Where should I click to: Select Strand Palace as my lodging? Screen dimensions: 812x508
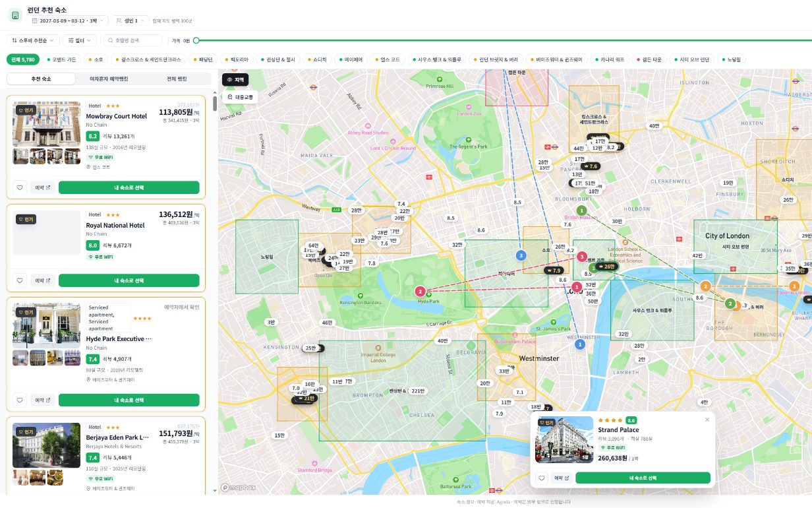coord(643,478)
